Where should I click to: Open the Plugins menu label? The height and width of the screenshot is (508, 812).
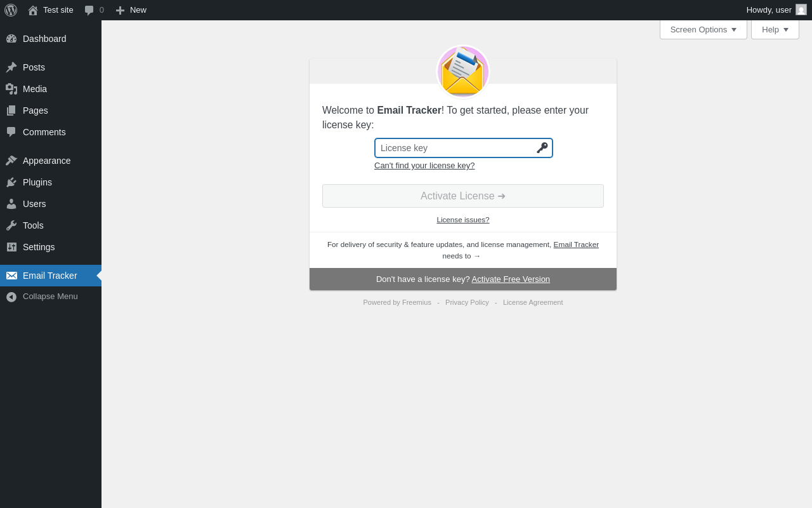tap(37, 182)
